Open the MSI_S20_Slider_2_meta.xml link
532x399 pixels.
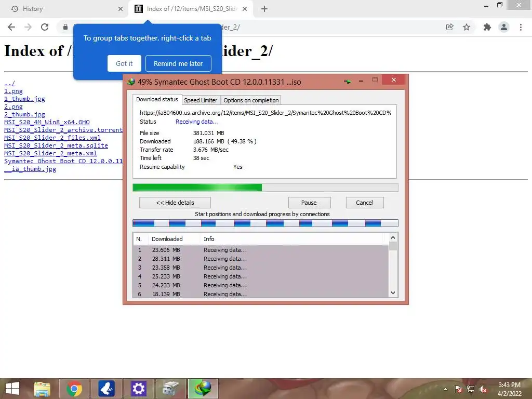point(50,153)
